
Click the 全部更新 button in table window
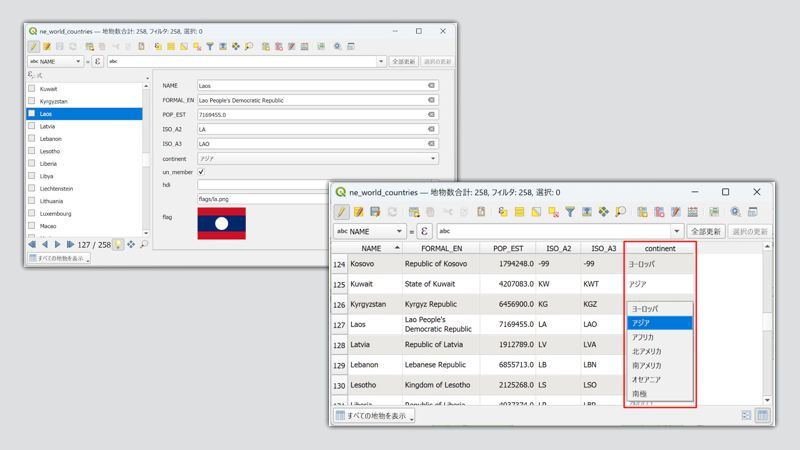[706, 231]
